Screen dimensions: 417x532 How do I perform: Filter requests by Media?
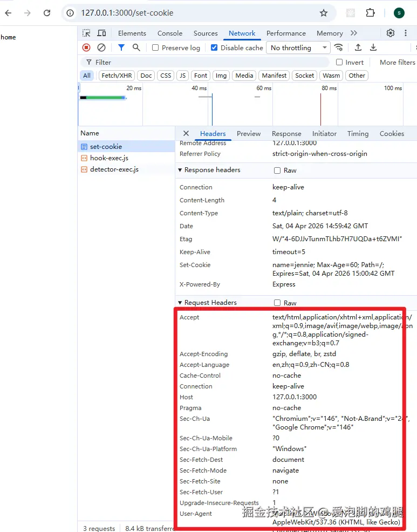coord(244,76)
